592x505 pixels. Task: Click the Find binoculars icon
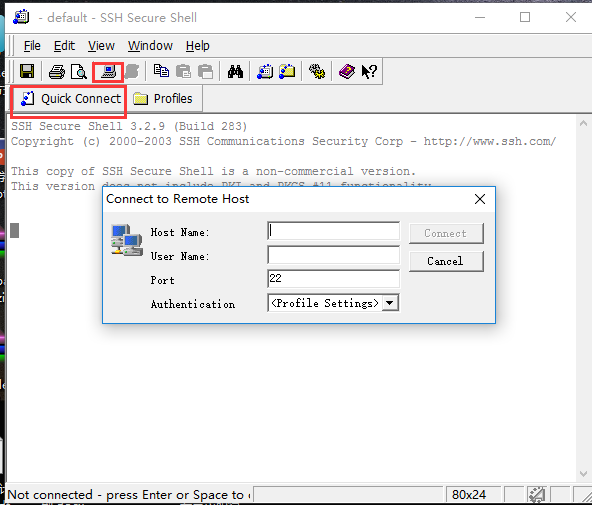(x=235, y=71)
